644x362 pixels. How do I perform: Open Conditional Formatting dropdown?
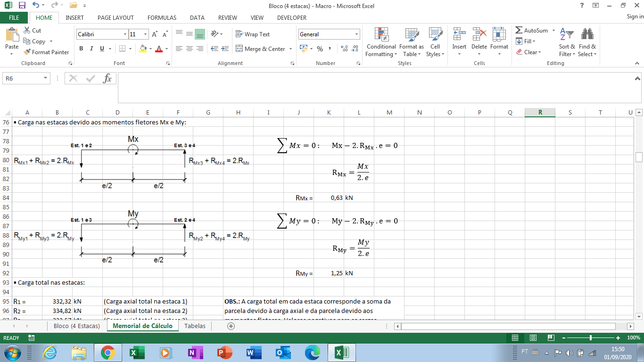381,42
